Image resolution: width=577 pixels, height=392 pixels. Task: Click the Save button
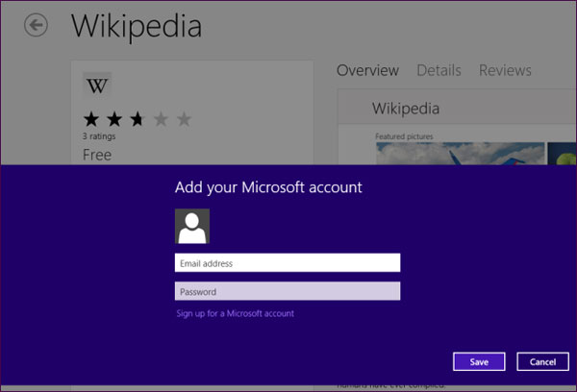pyautogui.click(x=479, y=362)
